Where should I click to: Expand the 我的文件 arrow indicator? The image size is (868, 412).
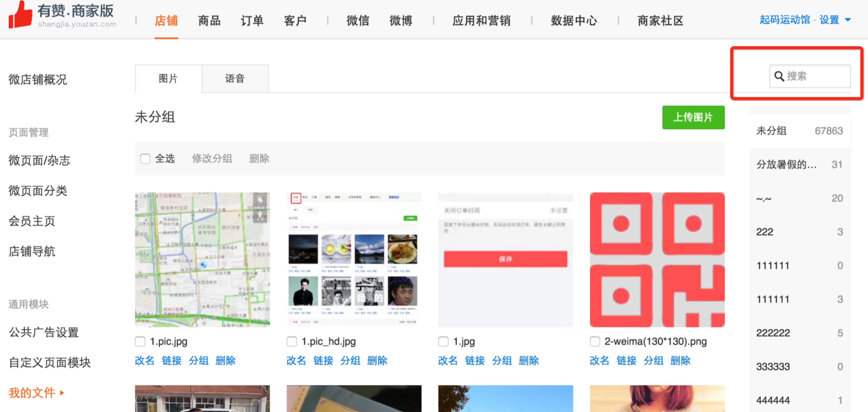(62, 393)
